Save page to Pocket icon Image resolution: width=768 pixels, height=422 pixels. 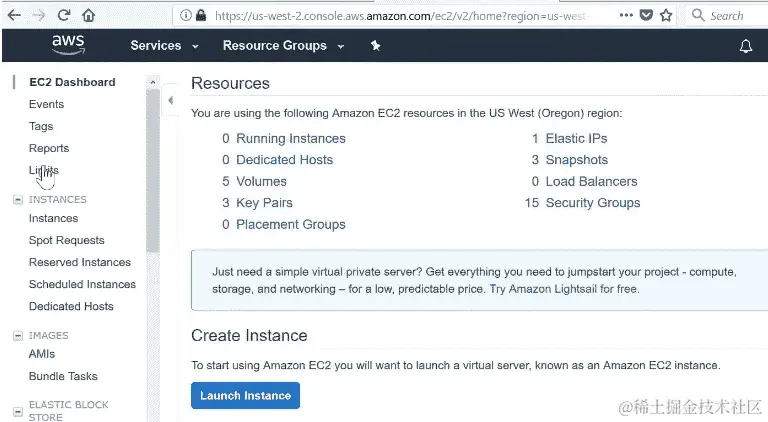(x=647, y=16)
